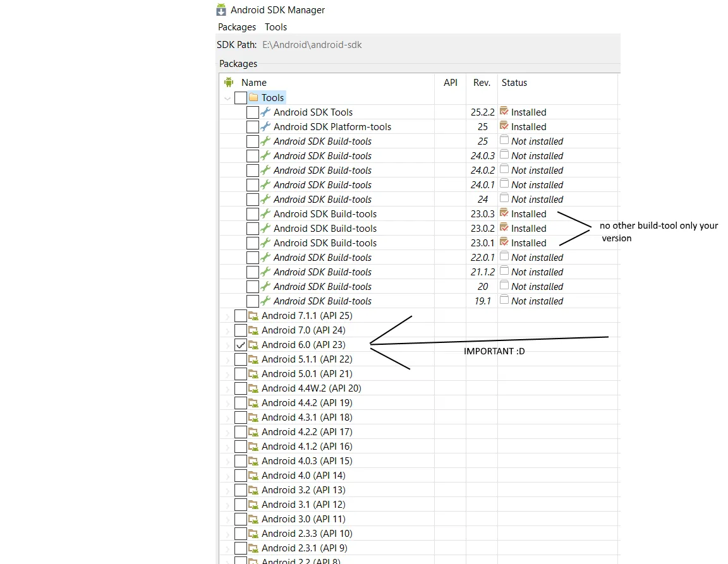Expand the Android 4.3.1 (API 18) group

coord(227,417)
